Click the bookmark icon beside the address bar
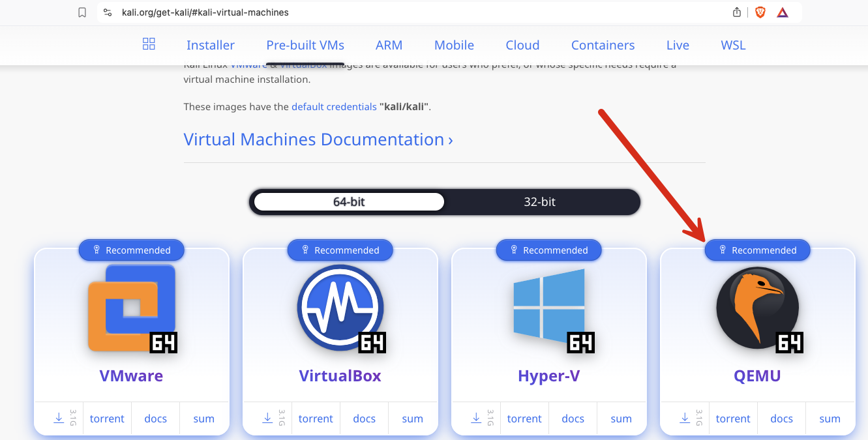 82,12
